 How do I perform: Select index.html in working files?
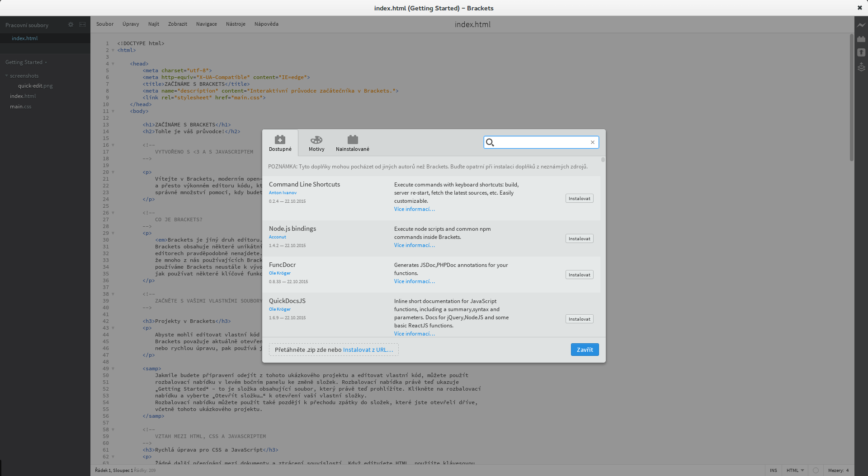(x=45, y=38)
